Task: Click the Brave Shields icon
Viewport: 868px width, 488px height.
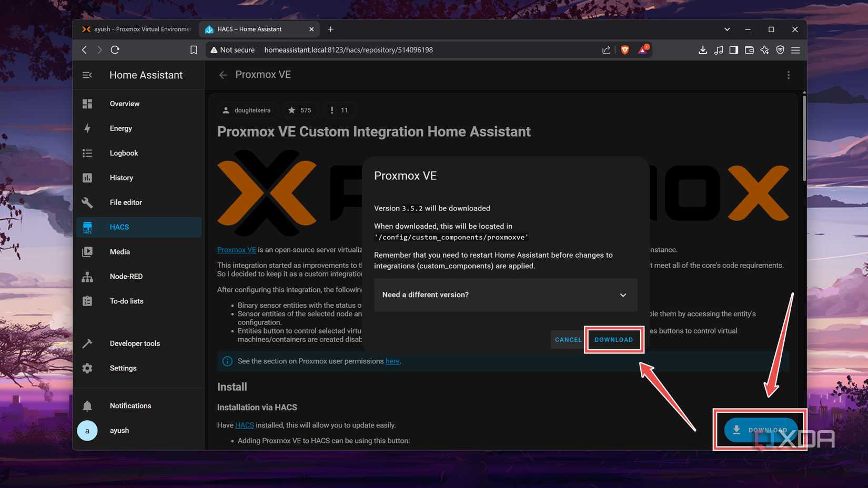Action: (x=624, y=49)
